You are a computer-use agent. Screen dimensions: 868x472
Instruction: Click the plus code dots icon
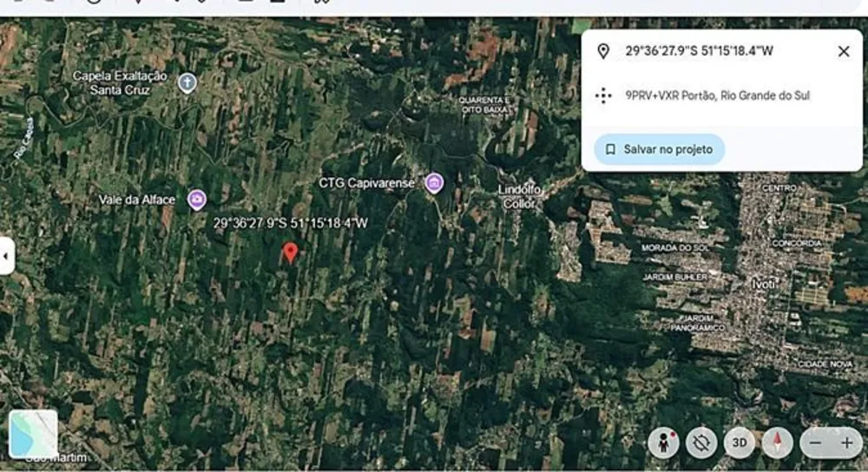pyautogui.click(x=603, y=95)
